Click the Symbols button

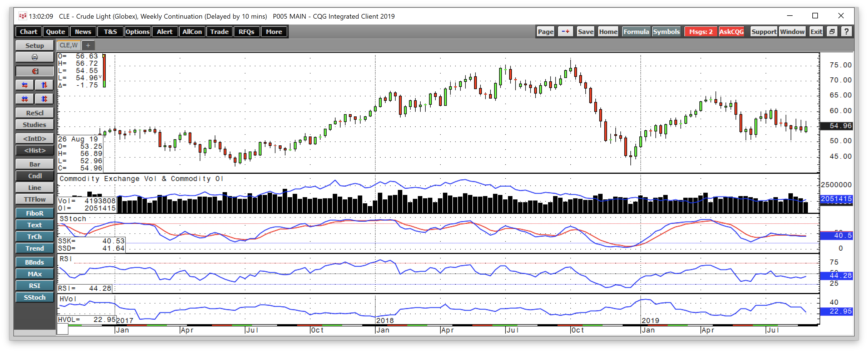666,32
